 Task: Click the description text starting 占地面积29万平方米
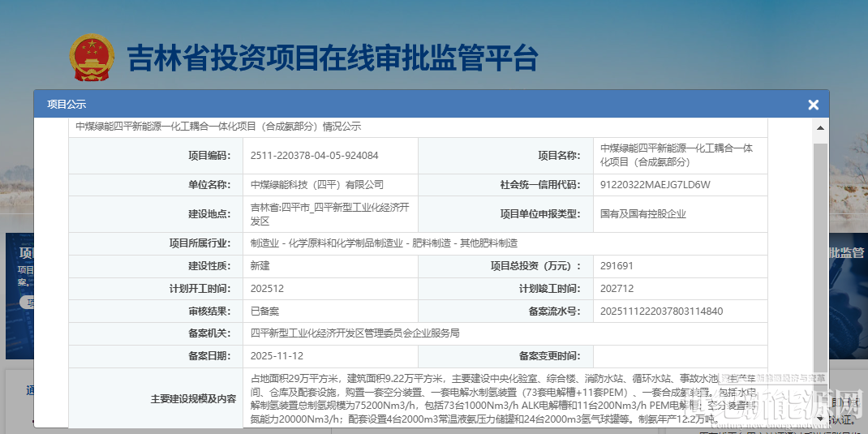click(x=505, y=400)
